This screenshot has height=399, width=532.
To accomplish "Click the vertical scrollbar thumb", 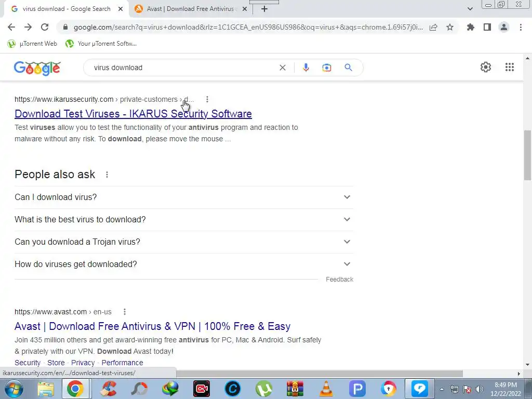I will point(528,155).
